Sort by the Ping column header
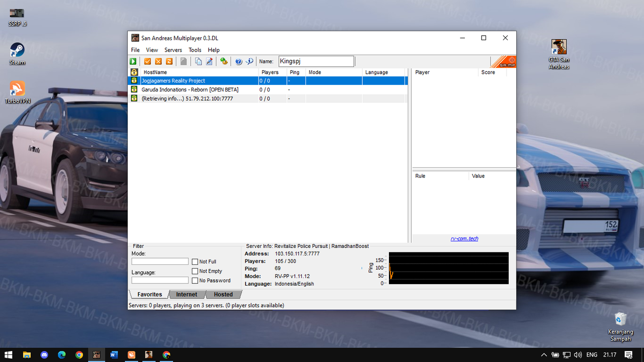This screenshot has height=362, width=644. [x=296, y=72]
